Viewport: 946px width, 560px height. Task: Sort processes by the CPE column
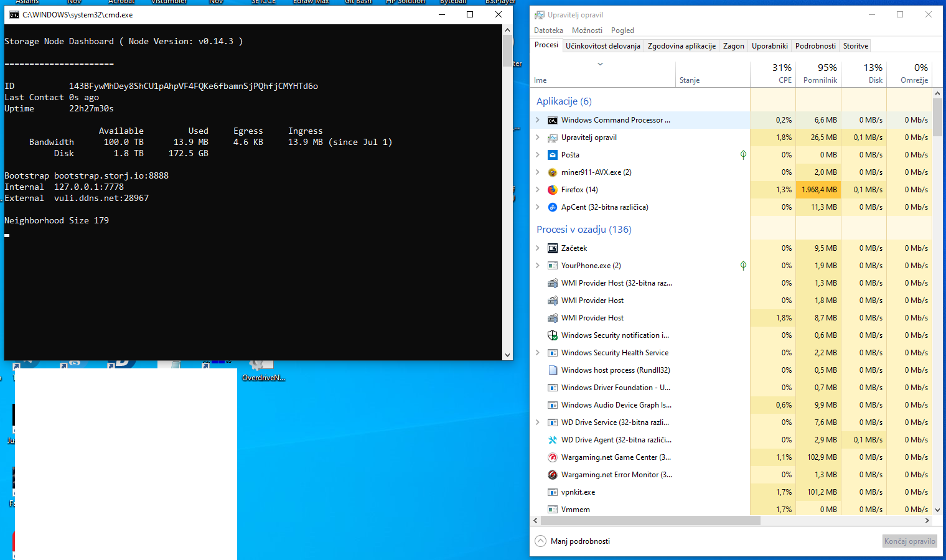[773, 73]
